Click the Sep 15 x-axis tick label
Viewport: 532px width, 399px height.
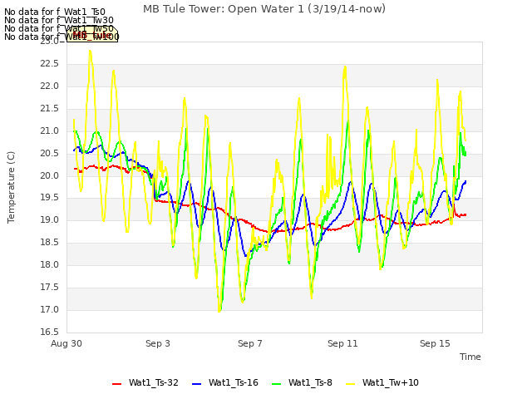435,343
